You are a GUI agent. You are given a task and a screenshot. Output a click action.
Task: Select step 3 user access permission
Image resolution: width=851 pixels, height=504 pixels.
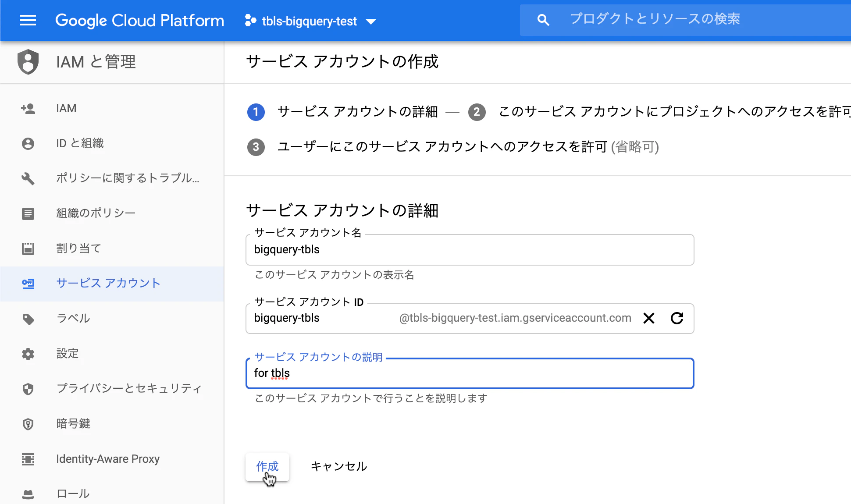point(453,147)
